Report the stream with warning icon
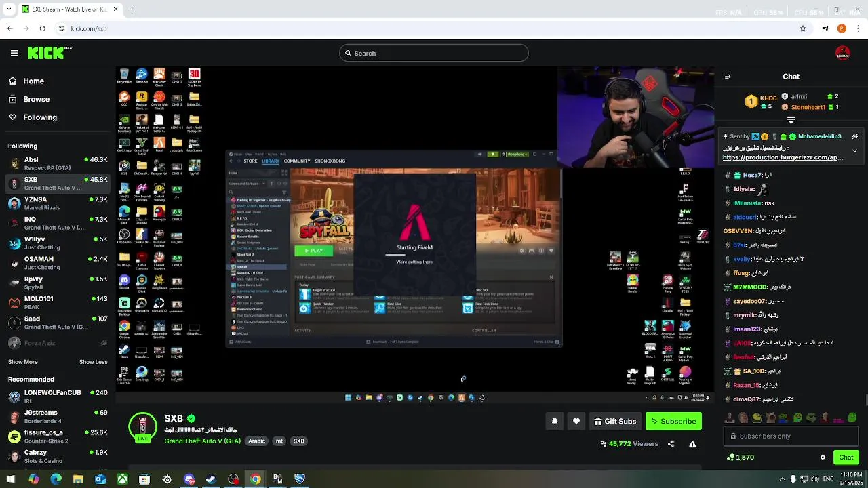 692,444
